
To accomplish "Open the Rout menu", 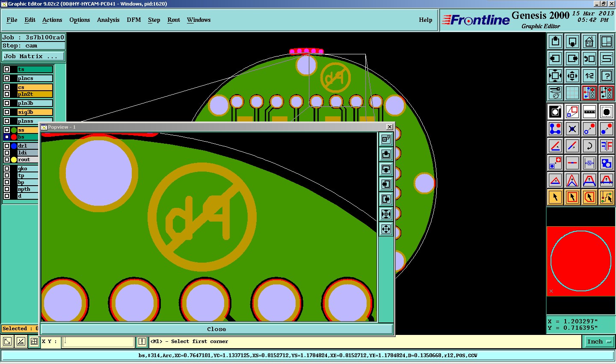I will tap(174, 20).
